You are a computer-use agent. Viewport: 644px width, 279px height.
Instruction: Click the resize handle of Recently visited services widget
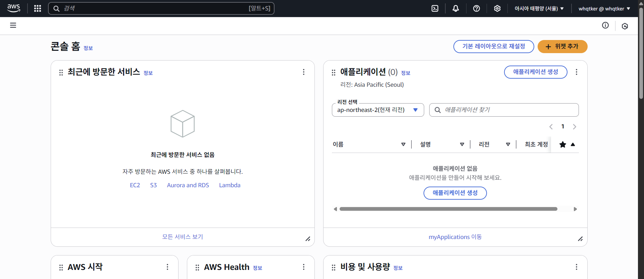pos(308,239)
